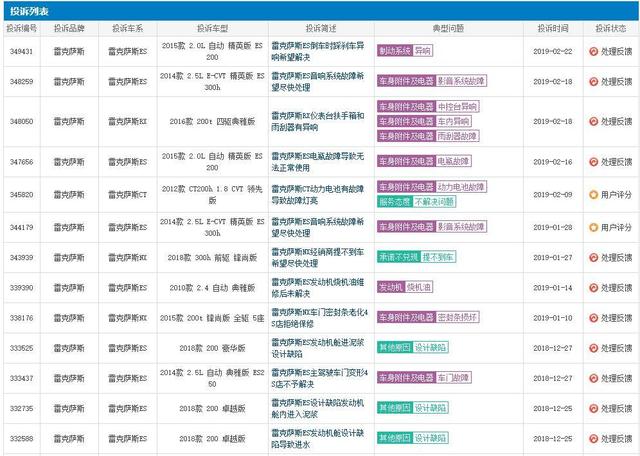
Task: Select 影音系统故障 tag in row 348259
Action: tap(432, 81)
